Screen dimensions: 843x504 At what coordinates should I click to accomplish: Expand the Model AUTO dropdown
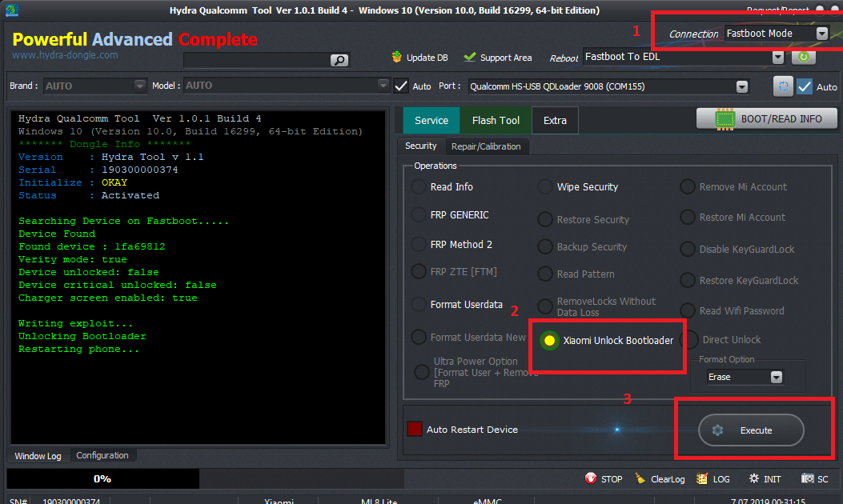pyautogui.click(x=383, y=85)
